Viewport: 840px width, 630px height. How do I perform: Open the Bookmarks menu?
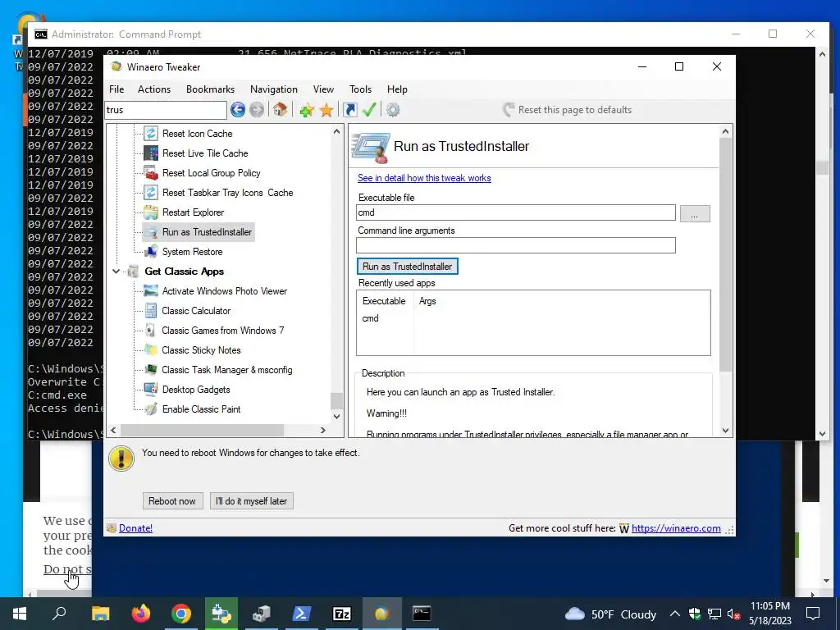click(211, 89)
